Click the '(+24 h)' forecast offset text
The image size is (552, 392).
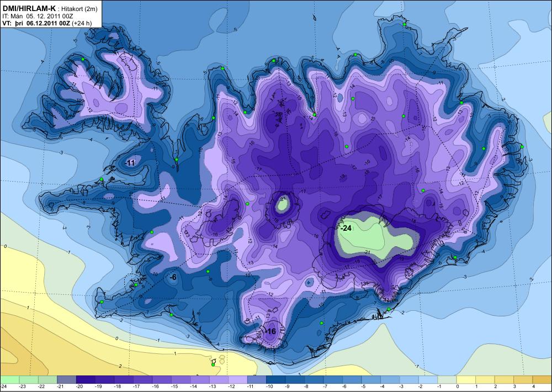tap(81, 23)
